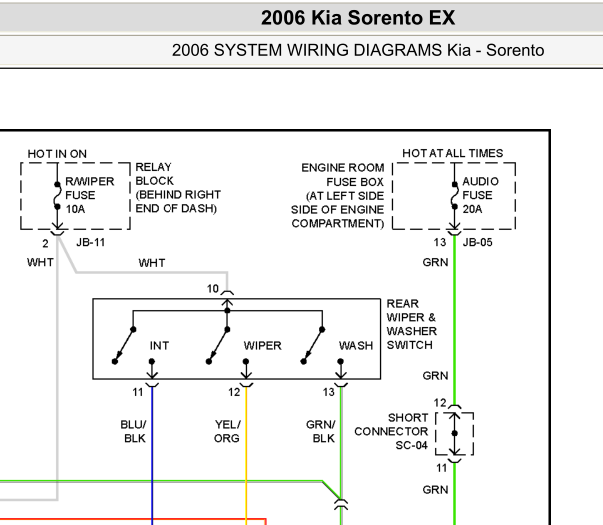This screenshot has height=525, width=603.
Task: Click the Engine Room Fuse Box description
Action: pos(338,195)
